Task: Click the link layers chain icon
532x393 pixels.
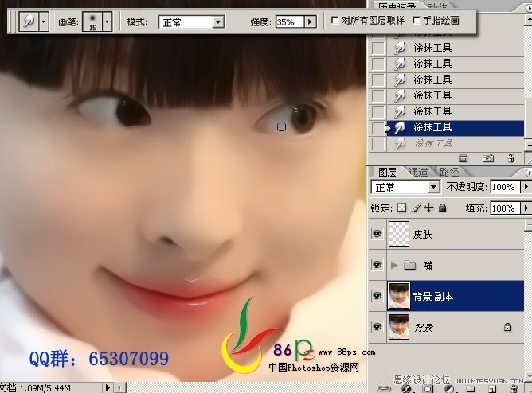Action: [384, 389]
